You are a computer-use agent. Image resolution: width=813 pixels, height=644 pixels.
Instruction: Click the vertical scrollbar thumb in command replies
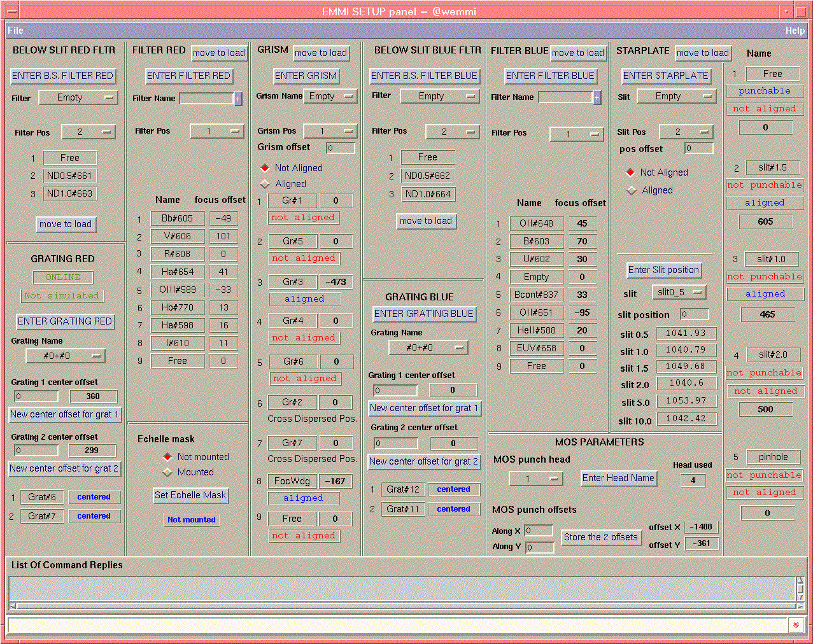click(800, 589)
